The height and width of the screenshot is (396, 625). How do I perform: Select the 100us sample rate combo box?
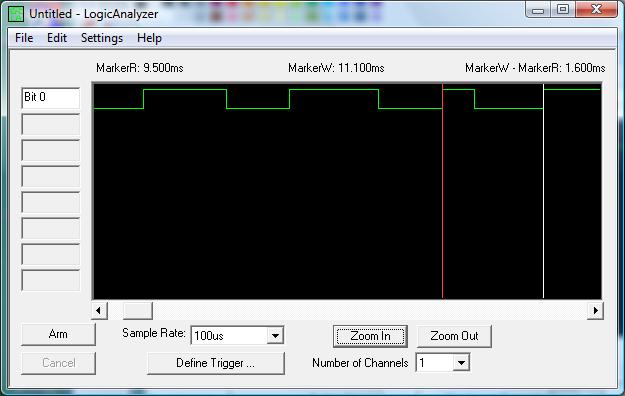pos(237,336)
